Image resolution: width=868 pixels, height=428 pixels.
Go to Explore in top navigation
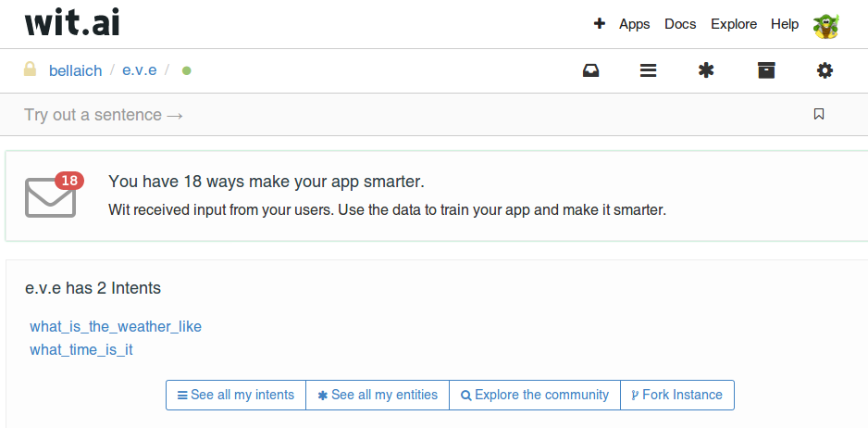(x=734, y=24)
